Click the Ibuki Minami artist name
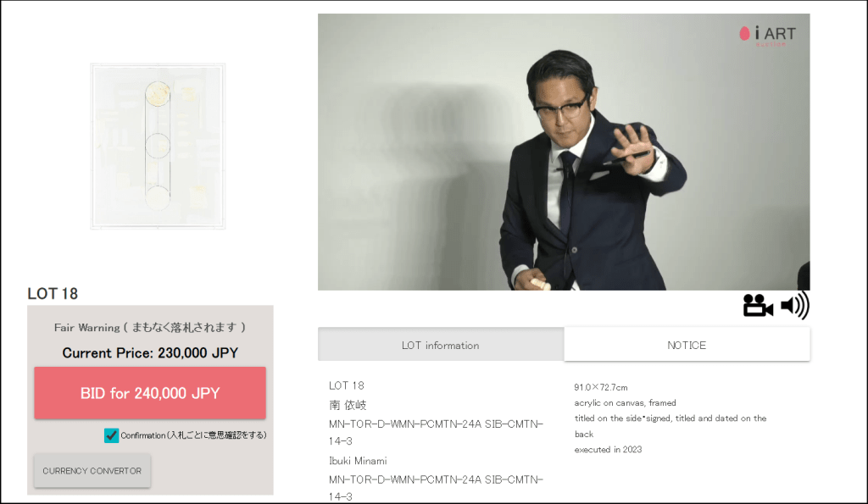Image resolution: width=868 pixels, height=504 pixels. 358,461
